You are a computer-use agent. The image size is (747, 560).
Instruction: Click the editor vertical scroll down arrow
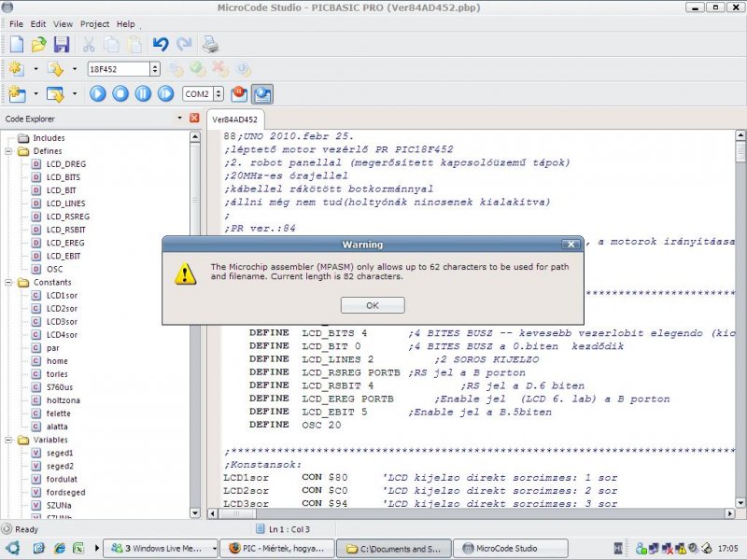[x=740, y=503]
